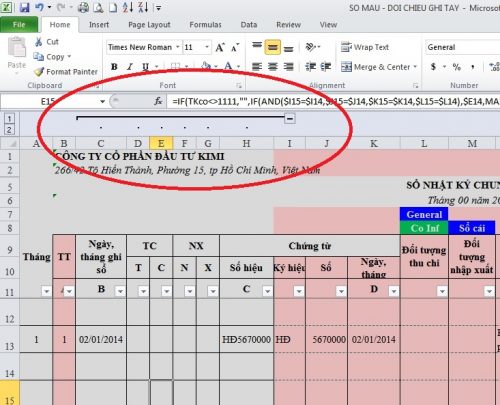500x405 pixels.
Task: Collapse the column group with minus button
Action: tap(290, 118)
